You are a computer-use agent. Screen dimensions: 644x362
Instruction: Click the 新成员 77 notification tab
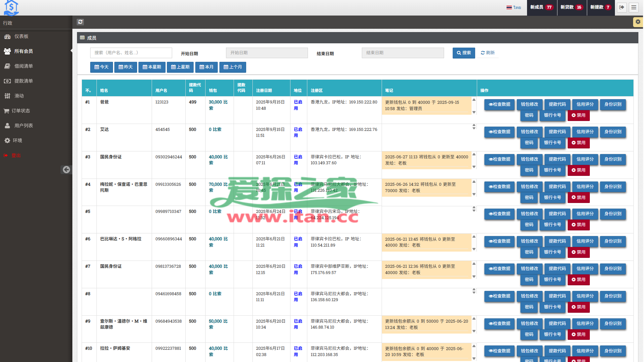tap(541, 7)
